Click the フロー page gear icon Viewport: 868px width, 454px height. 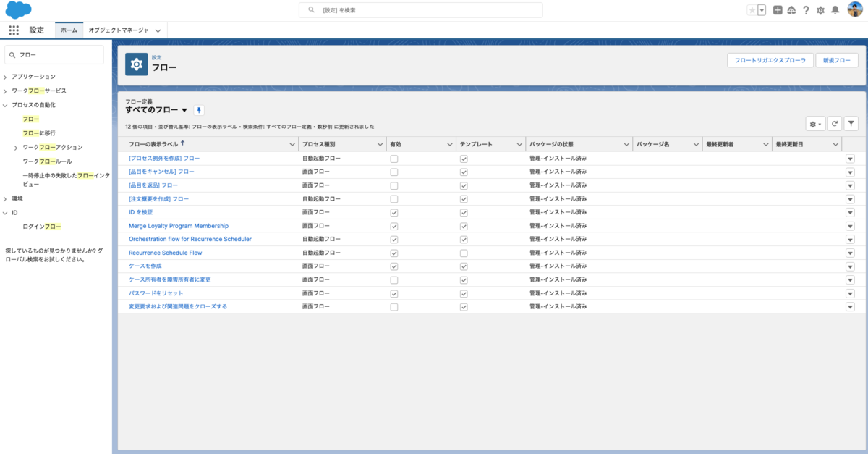tap(136, 64)
